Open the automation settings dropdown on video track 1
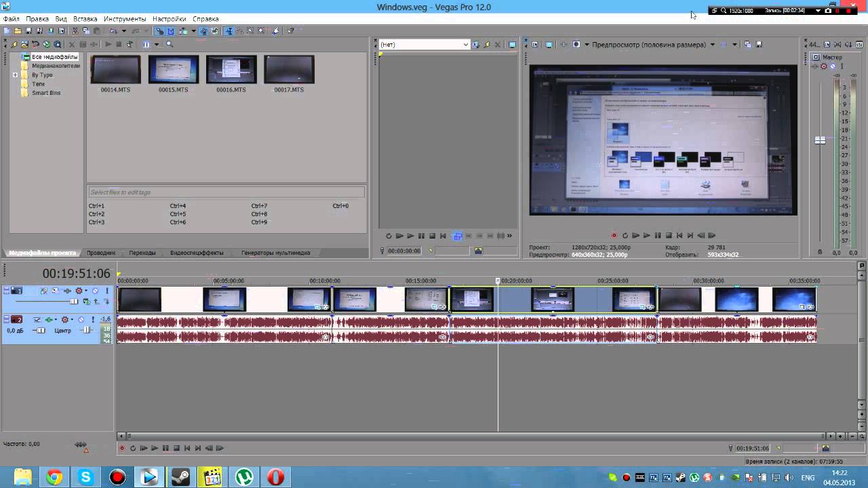Viewport: 868px width, 488px height. pos(86,291)
